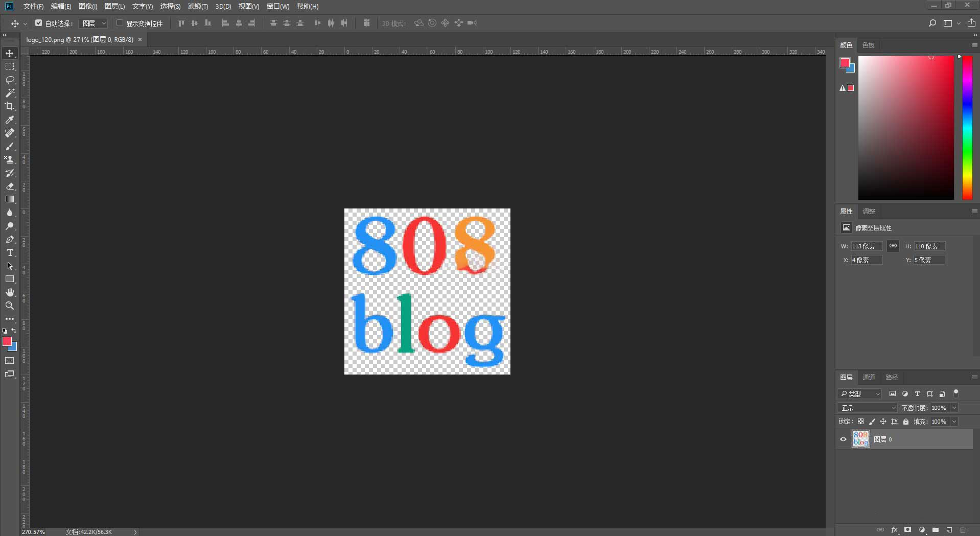Open the 滤镜(T) menu
The width and height of the screenshot is (980, 536).
pyautogui.click(x=198, y=6)
